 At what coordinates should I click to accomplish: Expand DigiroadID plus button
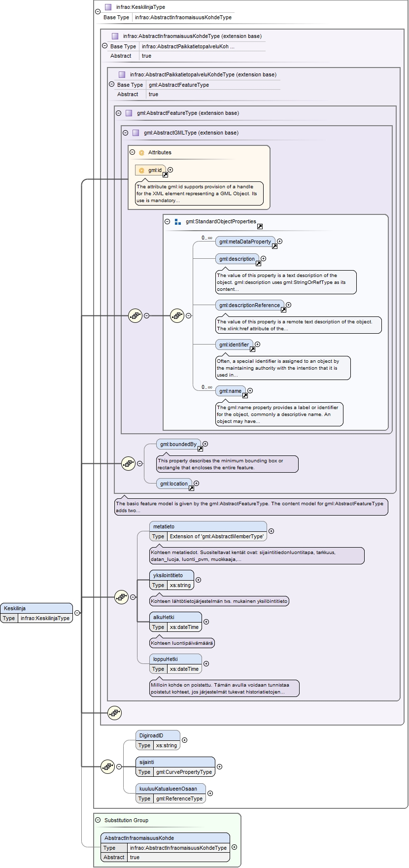184,740
